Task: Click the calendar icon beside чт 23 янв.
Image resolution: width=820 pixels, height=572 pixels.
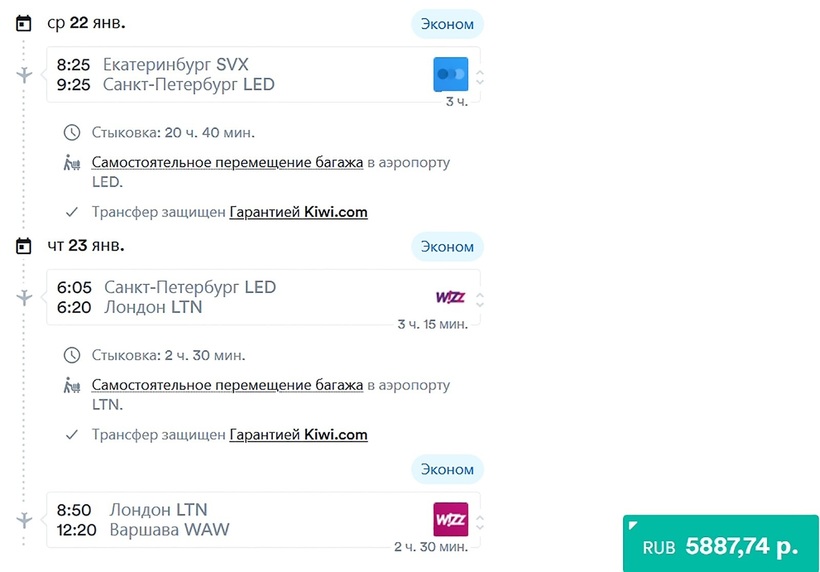Action: [x=24, y=246]
